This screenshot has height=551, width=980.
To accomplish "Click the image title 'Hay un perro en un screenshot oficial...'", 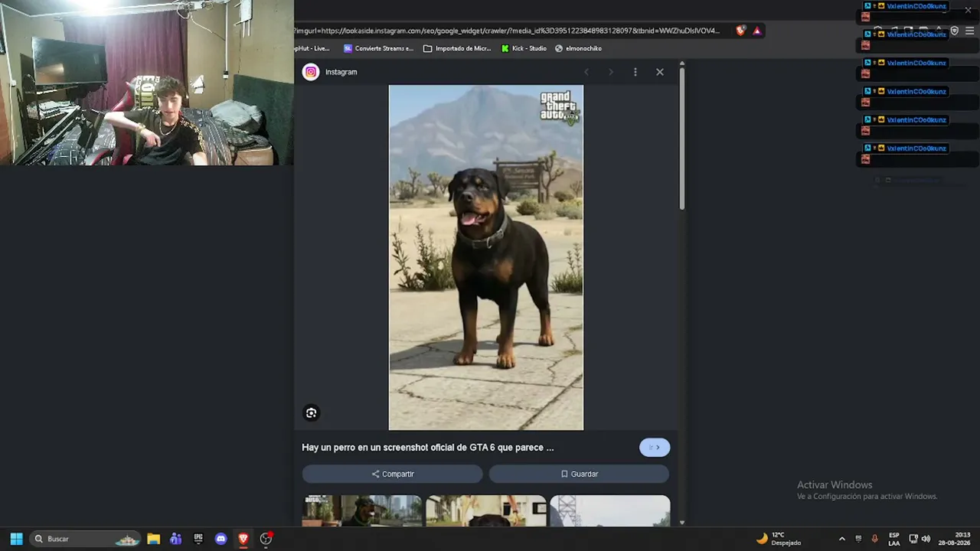I will 428,448.
